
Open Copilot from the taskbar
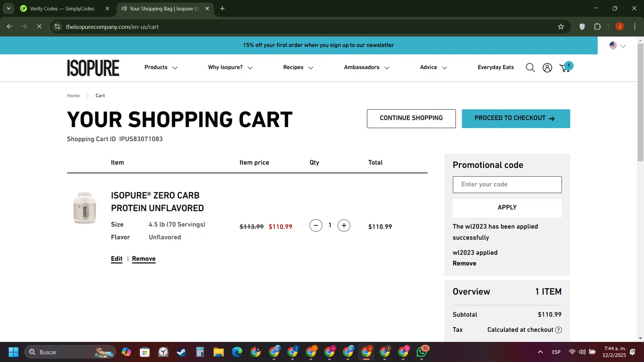coord(126,352)
